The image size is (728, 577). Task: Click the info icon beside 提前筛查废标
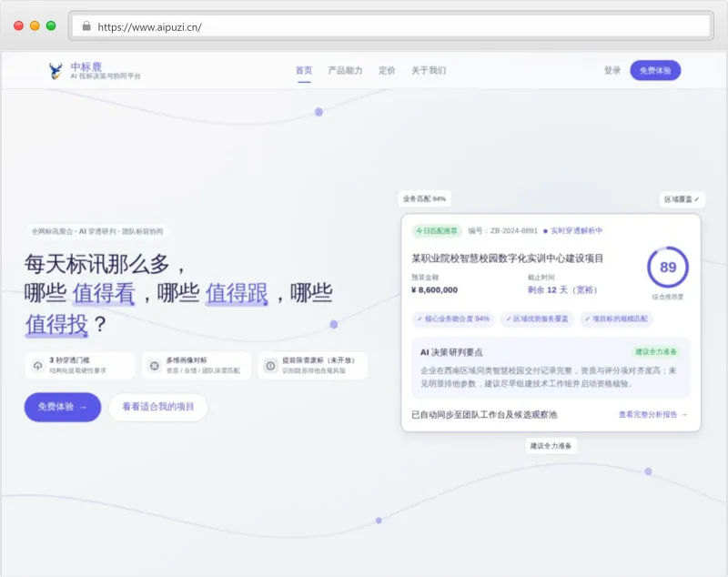(x=270, y=366)
